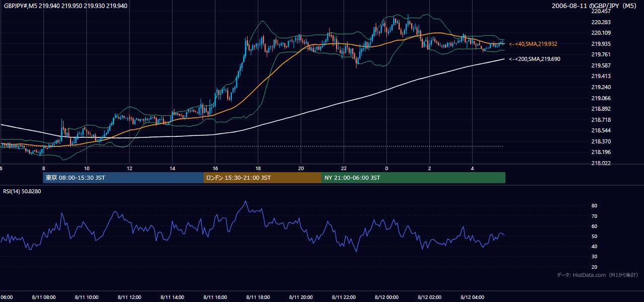Screen dimensions: 644x302
Task: Click the NY 21:00-06:00 JST session bar
Action: pos(413,178)
